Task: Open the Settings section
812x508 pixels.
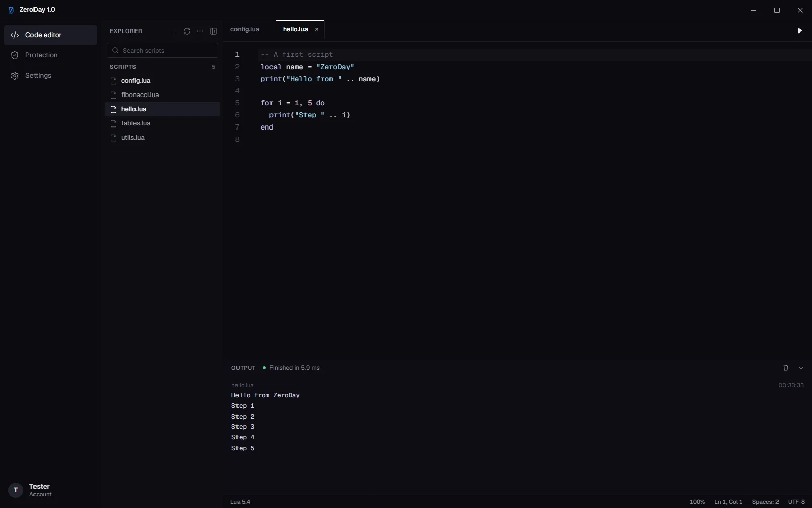Action: 51,76
